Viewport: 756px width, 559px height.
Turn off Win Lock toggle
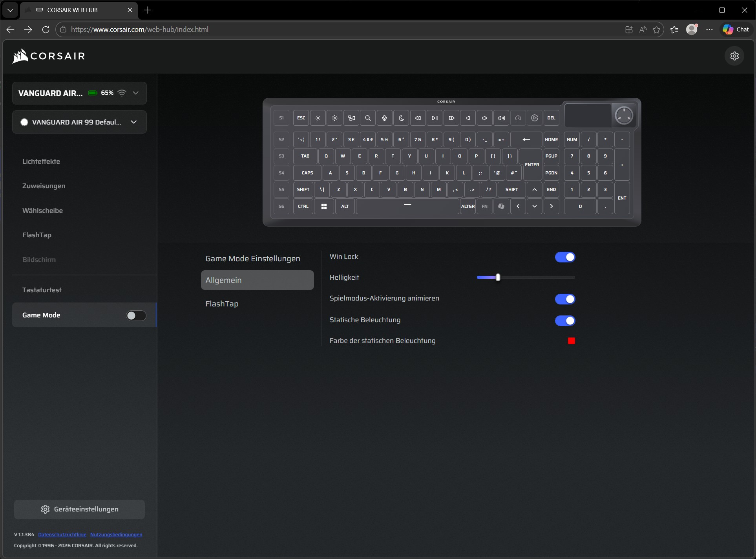(x=565, y=257)
